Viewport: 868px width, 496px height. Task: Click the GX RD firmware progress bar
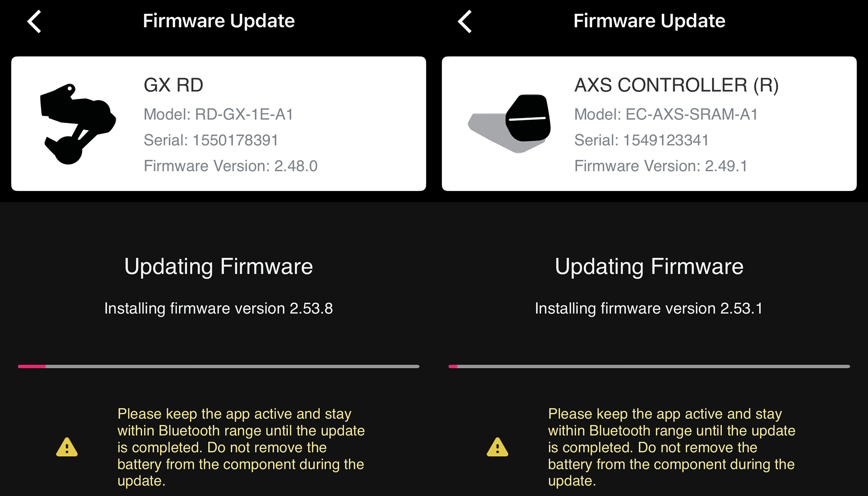click(x=219, y=366)
